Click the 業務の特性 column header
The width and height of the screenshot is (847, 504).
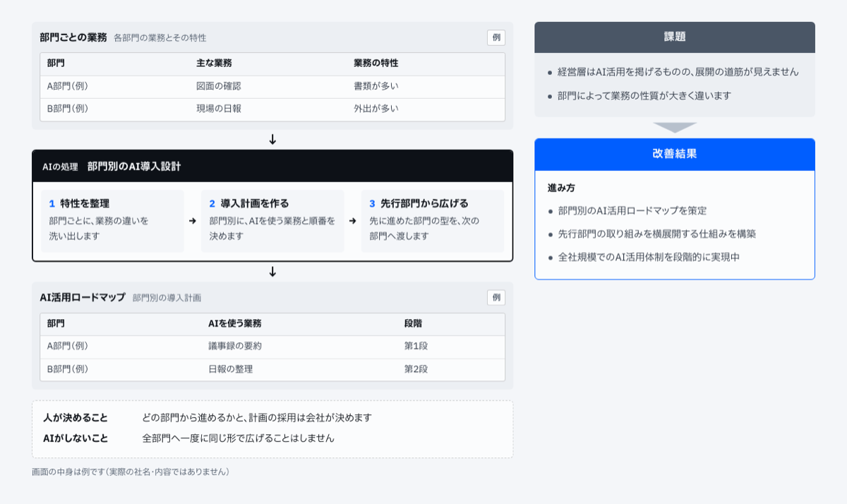[x=376, y=64]
